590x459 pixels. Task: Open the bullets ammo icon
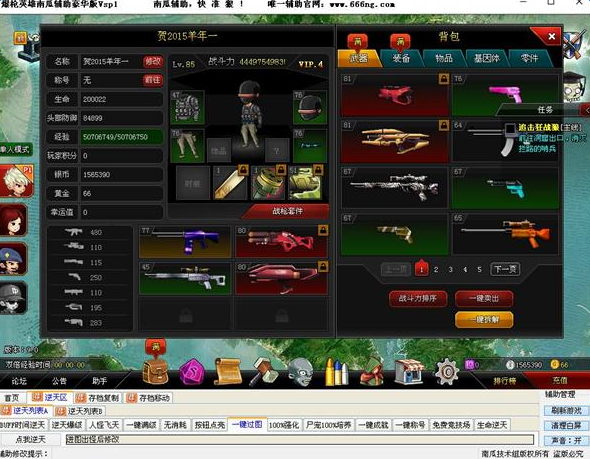[x=336, y=372]
